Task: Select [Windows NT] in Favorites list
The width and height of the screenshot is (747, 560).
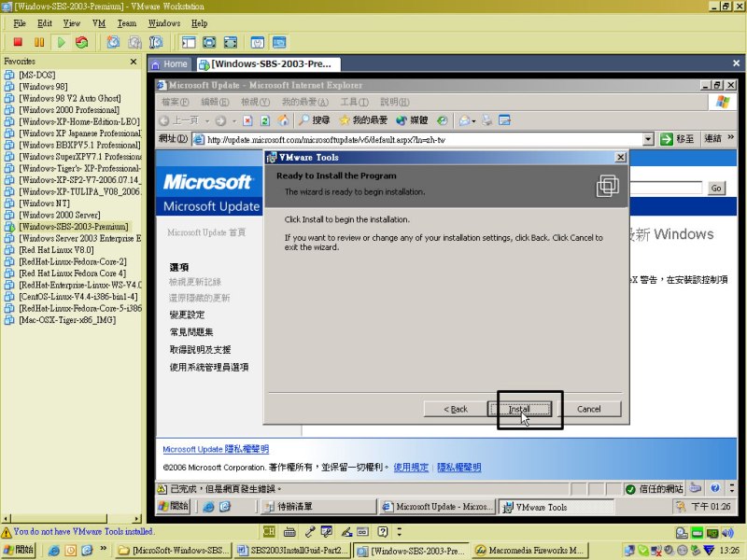Action: pyautogui.click(x=44, y=203)
